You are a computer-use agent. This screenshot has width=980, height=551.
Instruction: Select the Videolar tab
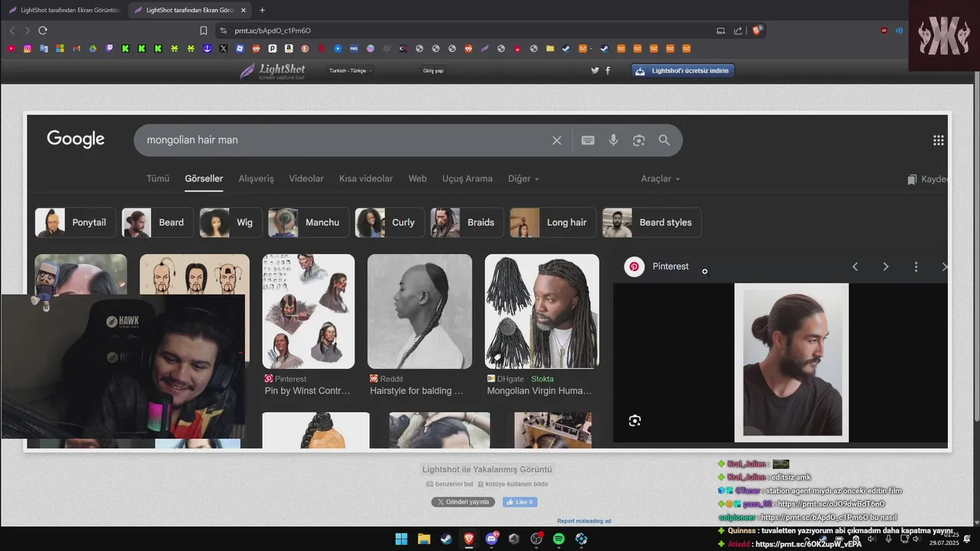click(306, 178)
